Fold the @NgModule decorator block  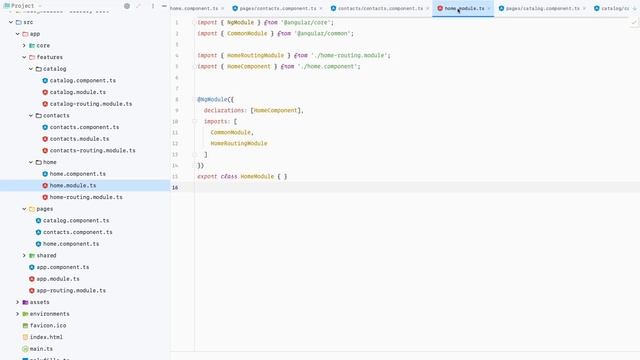click(x=195, y=99)
